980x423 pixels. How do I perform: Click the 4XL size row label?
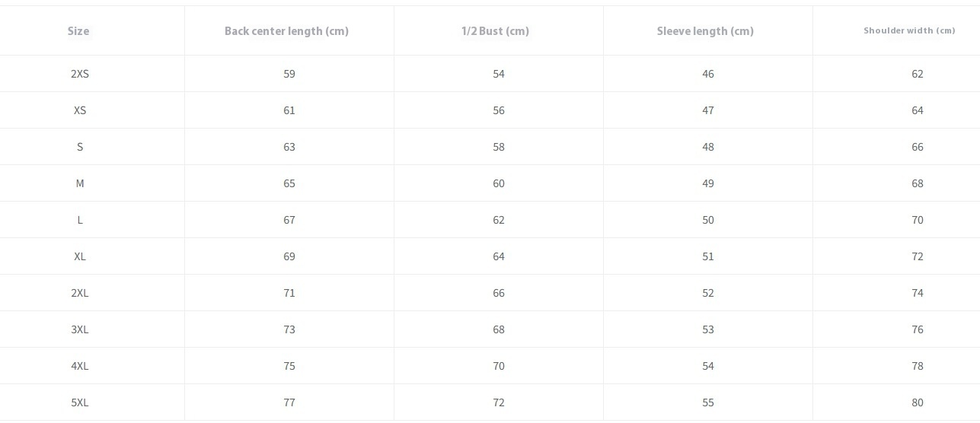[80, 366]
